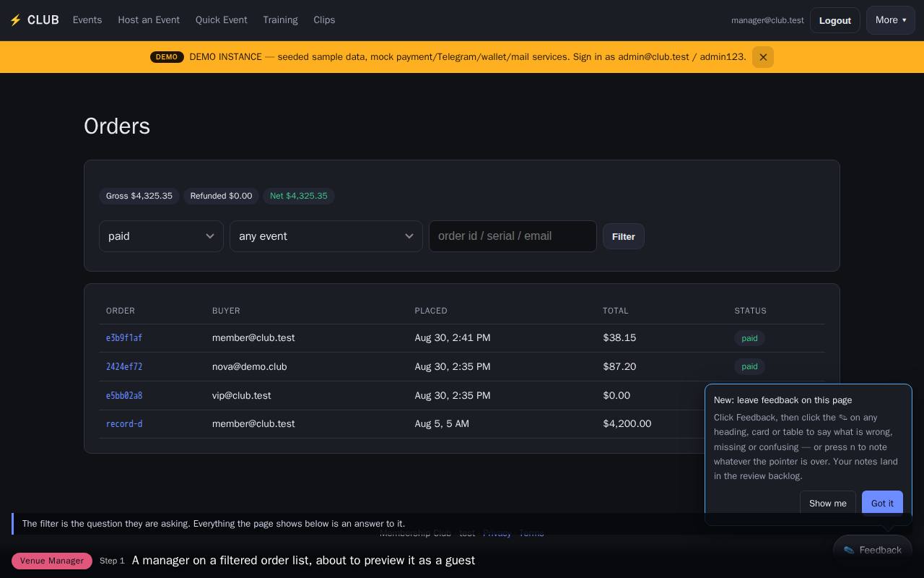Screen dimensions: 924x578
Task: Go to Host an Event
Action: pyautogui.click(x=149, y=20)
